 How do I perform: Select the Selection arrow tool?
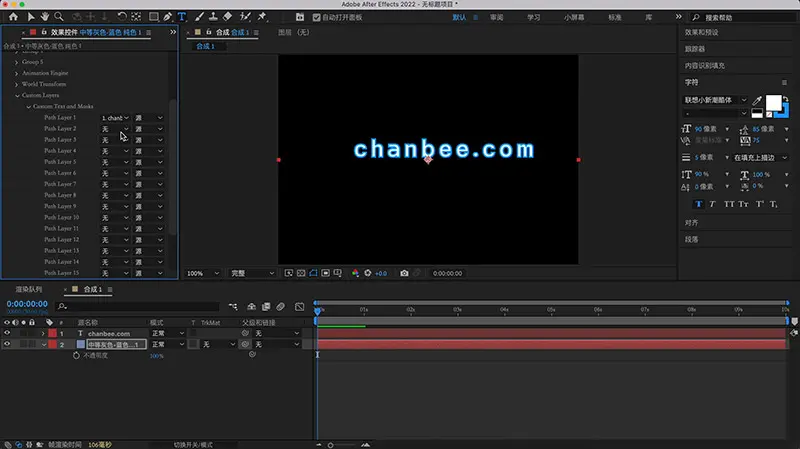point(31,17)
